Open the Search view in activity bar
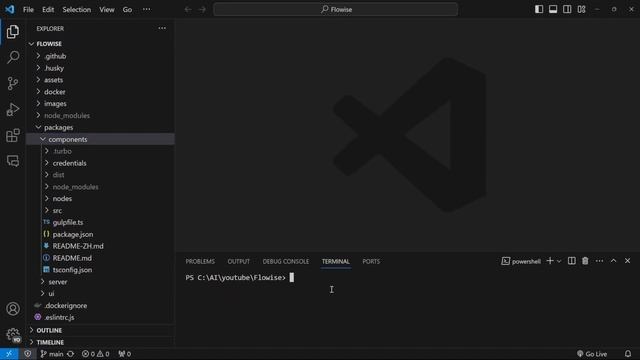 tap(13, 57)
